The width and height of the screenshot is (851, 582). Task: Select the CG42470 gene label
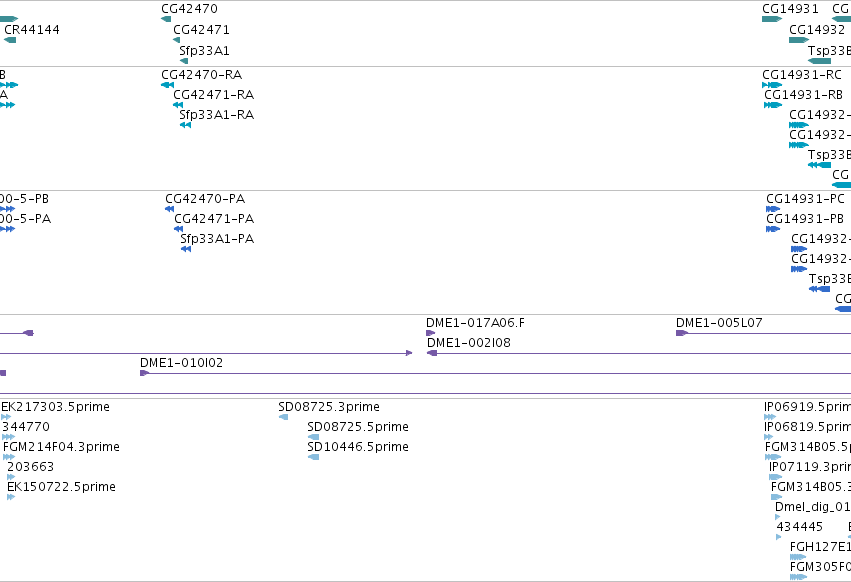tap(189, 9)
